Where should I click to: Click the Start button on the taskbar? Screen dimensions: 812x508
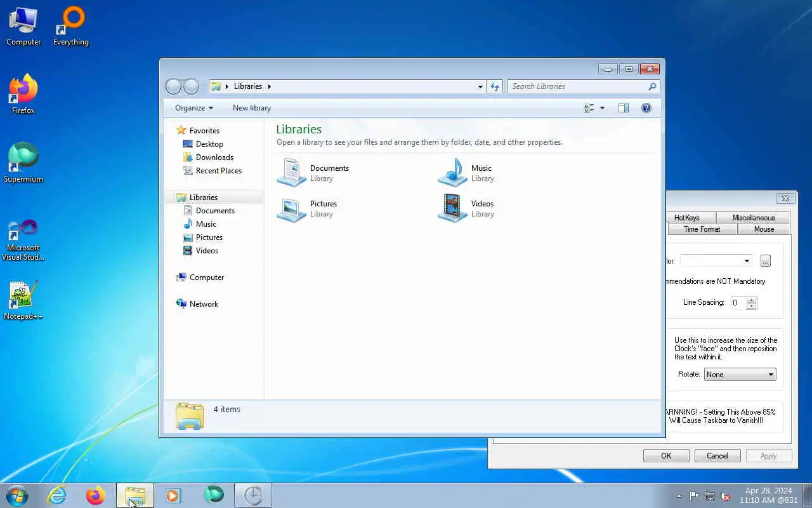16,495
